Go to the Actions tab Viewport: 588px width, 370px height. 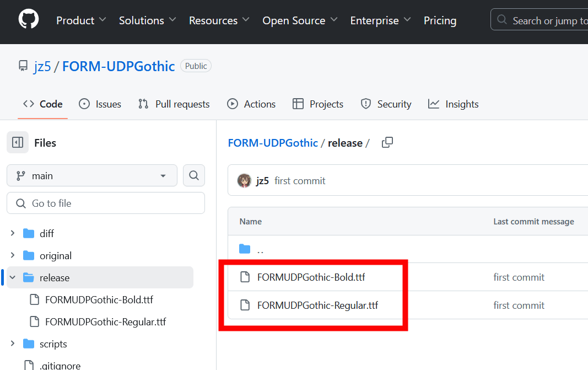(251, 104)
